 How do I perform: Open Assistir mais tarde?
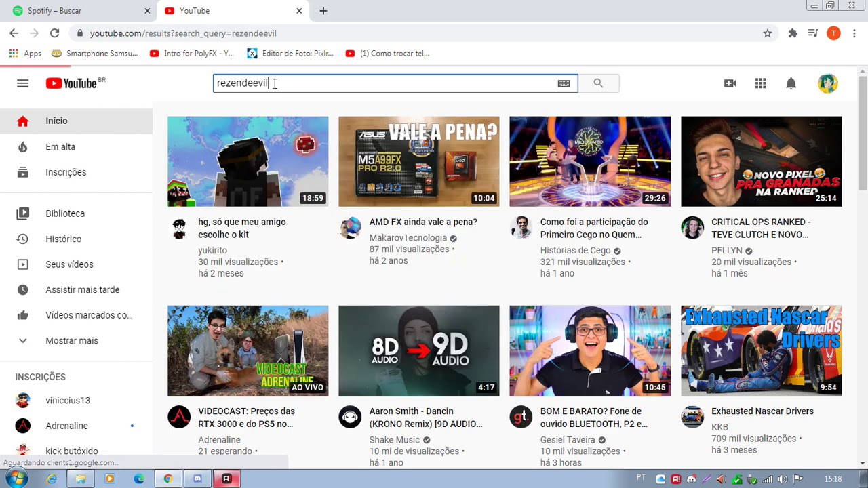click(x=76, y=289)
